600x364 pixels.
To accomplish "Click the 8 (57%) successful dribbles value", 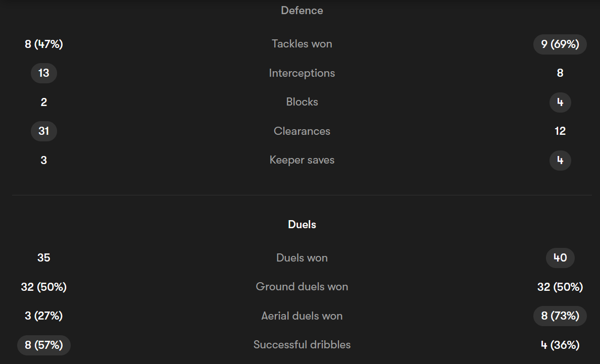I will (x=43, y=345).
